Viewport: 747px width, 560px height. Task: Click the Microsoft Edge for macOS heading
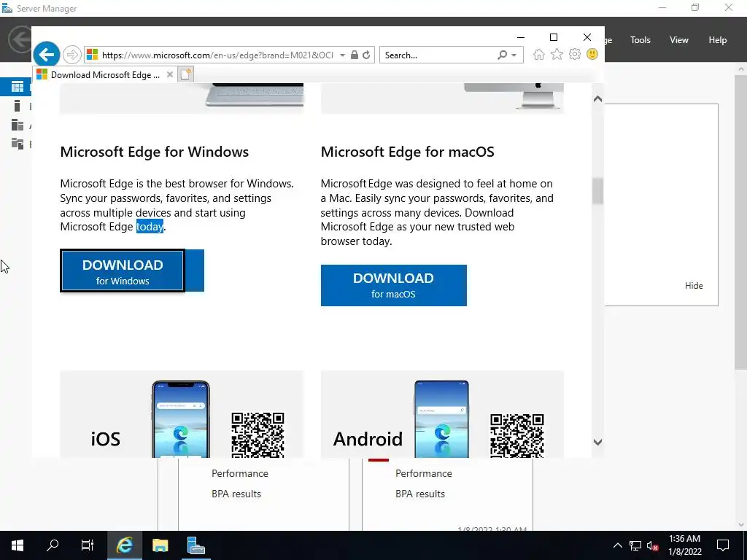click(407, 152)
